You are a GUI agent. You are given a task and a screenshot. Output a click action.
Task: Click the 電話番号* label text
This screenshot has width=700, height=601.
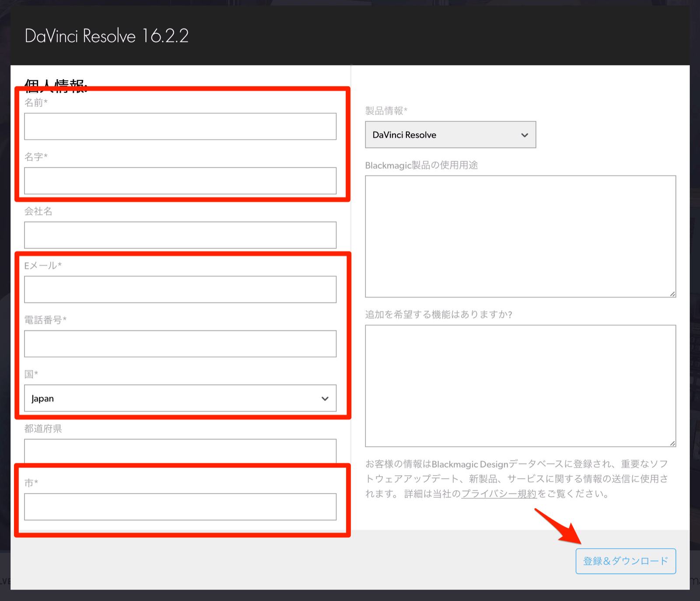45,320
